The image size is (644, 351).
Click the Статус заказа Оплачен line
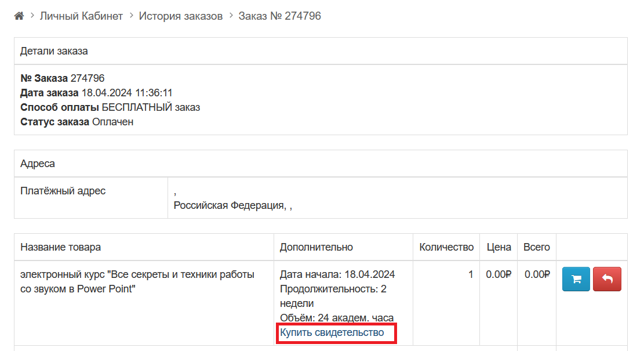coord(77,122)
